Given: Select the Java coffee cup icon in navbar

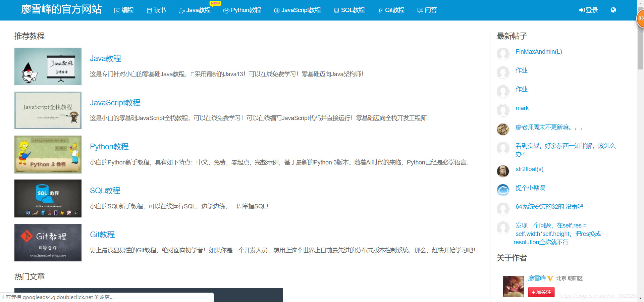Looking at the screenshot, I should 181,10.
